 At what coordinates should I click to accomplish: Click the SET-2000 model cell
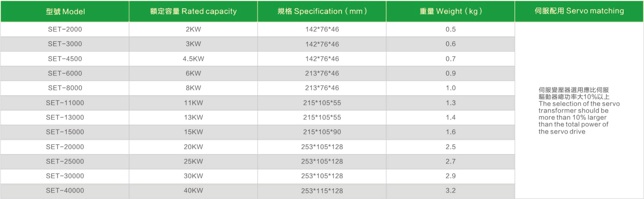[65, 30]
